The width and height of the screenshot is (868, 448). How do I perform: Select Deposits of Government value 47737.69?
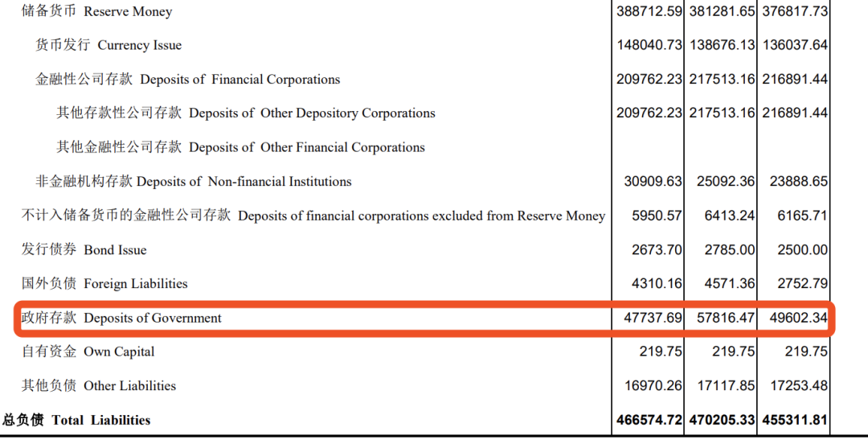pos(653,318)
